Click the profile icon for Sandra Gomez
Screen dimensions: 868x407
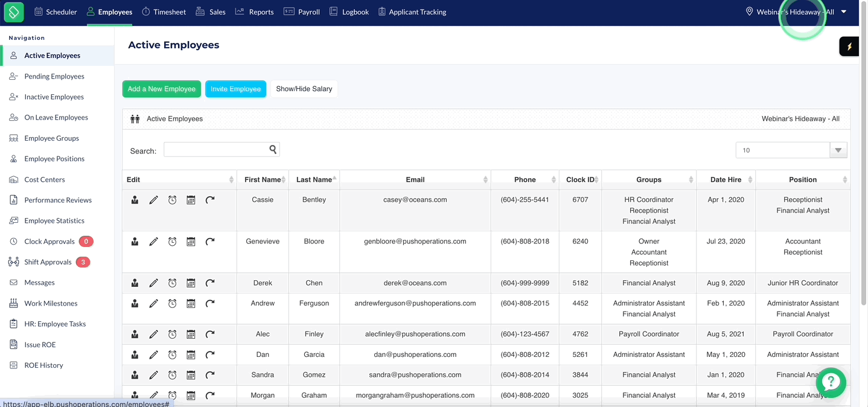pos(135,376)
